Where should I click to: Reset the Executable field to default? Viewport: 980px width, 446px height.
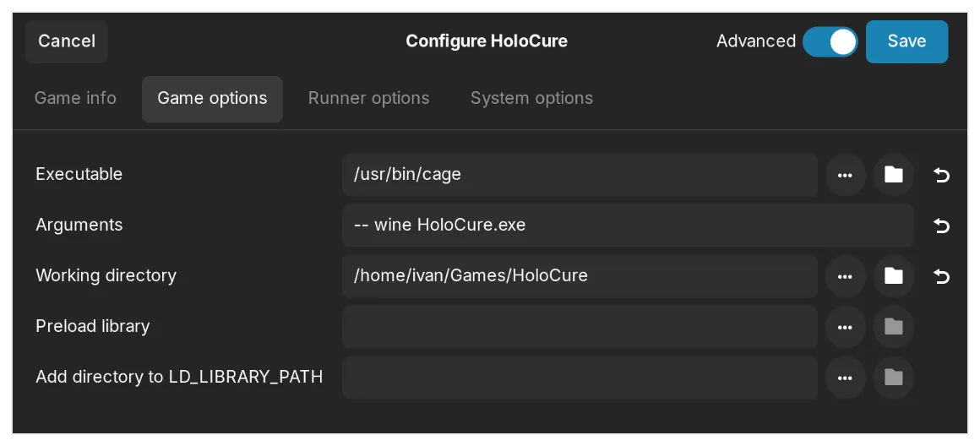pos(941,175)
